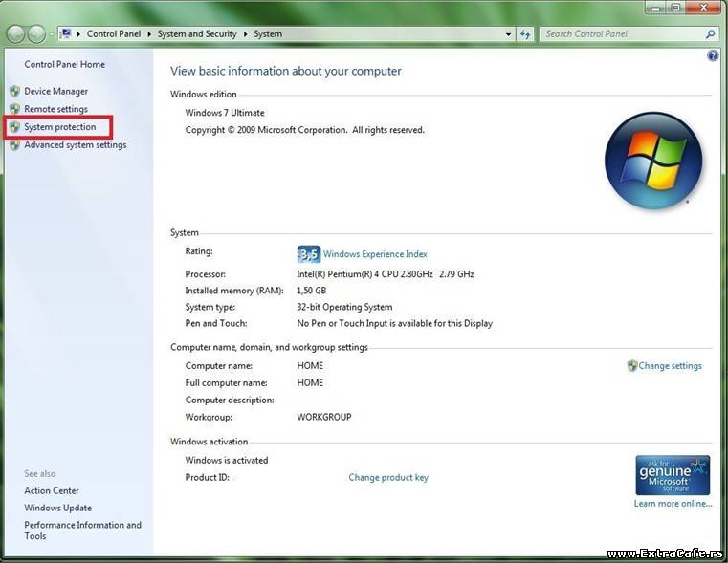The height and width of the screenshot is (563, 728).
Task: Open Windows Experience Index link
Action: click(375, 254)
